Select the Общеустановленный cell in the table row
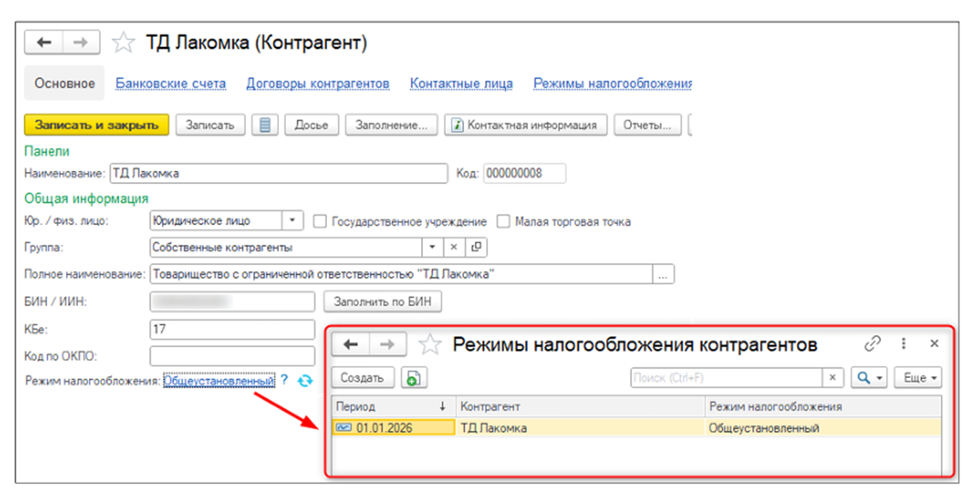The width and height of the screenshot is (980, 502). [823, 428]
